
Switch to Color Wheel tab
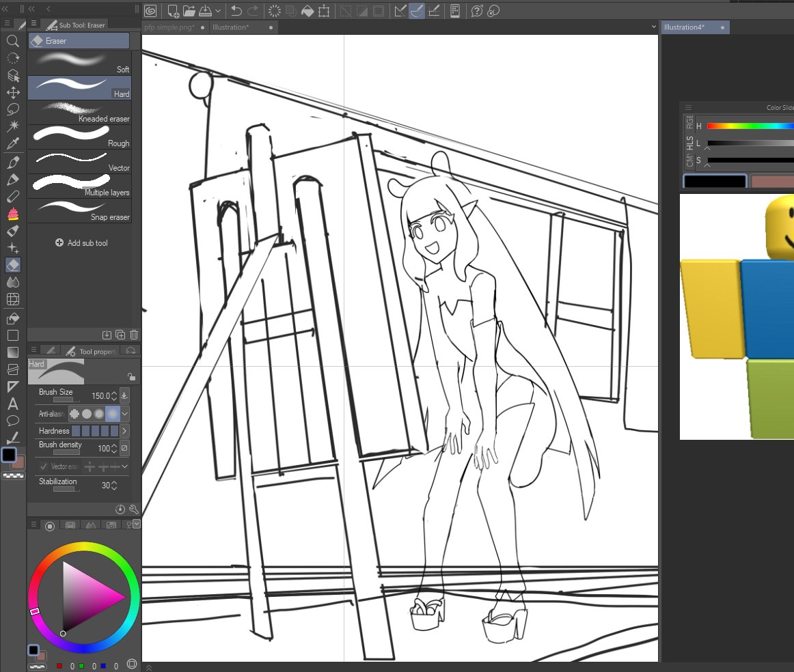[50, 526]
